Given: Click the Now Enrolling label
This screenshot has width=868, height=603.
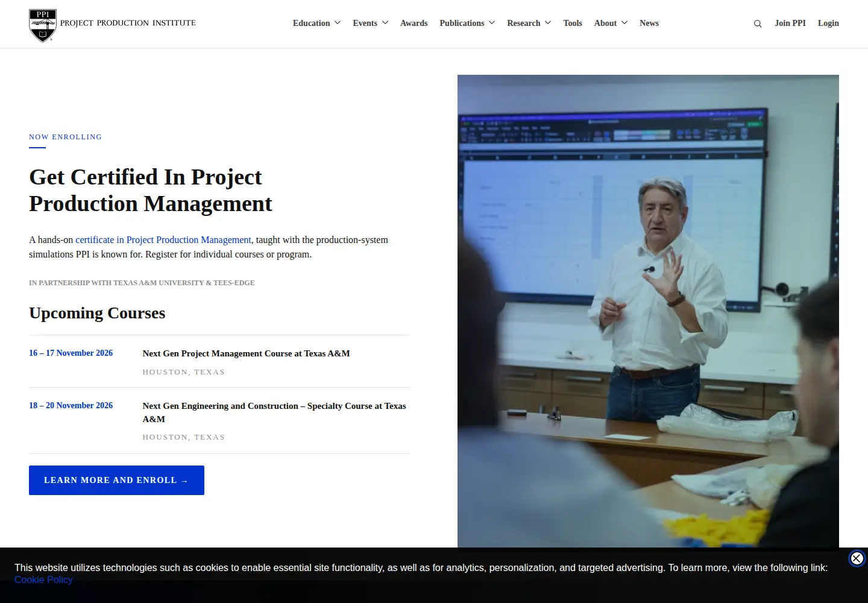Looking at the screenshot, I should click(x=66, y=137).
